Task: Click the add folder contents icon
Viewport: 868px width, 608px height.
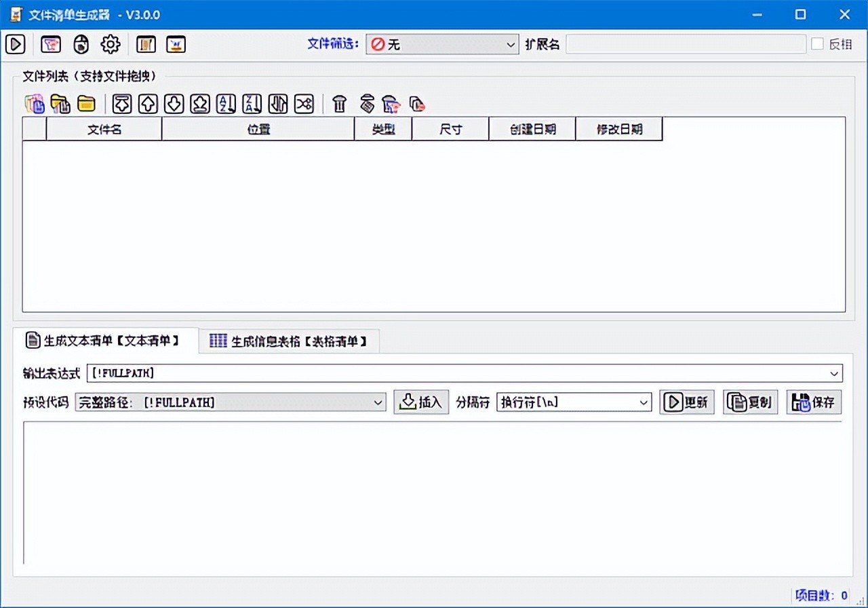Action: coord(60,104)
